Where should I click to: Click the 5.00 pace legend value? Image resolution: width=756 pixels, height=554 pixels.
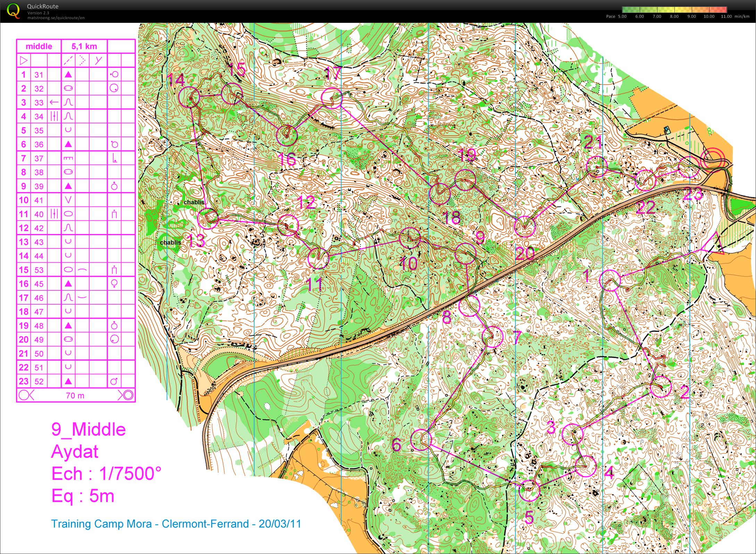click(x=622, y=16)
